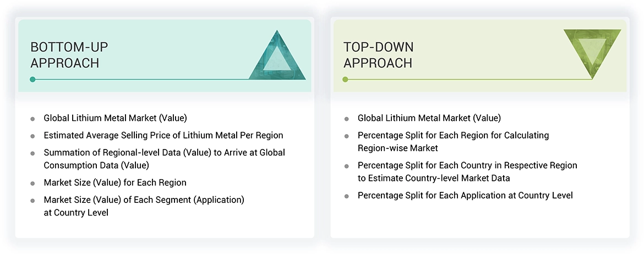The height and width of the screenshot is (254, 644).
Task: Click Global Lithium Metal Market in Bottom-Up list
Action: pos(115,118)
